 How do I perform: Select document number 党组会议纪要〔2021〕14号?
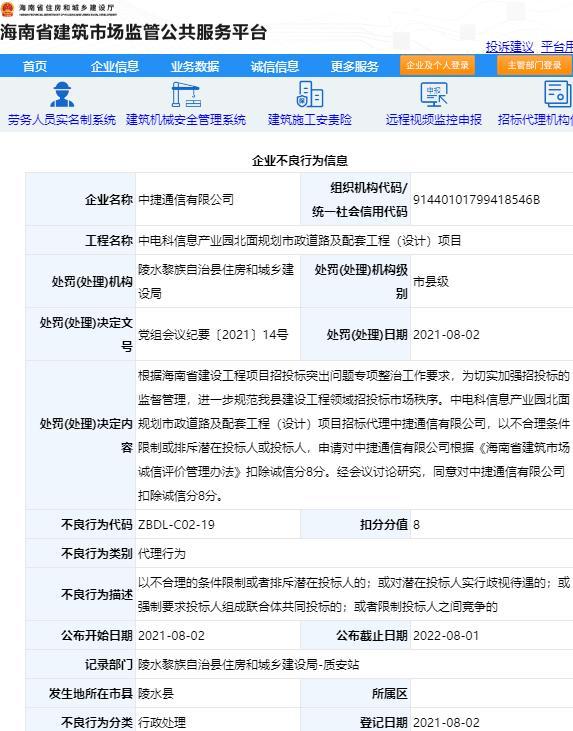(x=213, y=335)
